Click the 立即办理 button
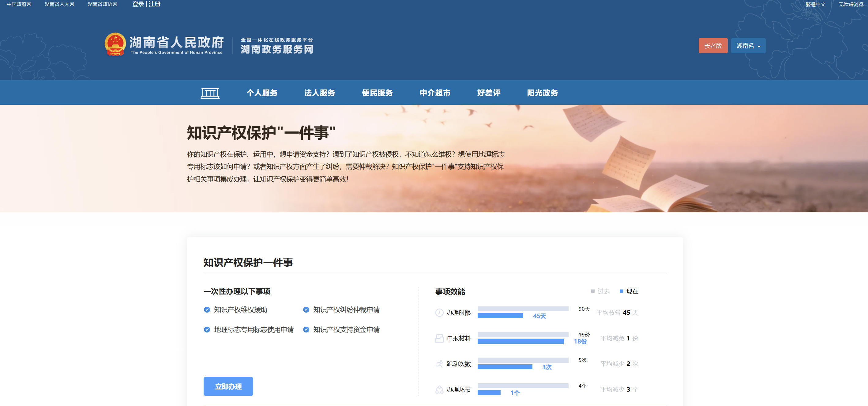 228,386
